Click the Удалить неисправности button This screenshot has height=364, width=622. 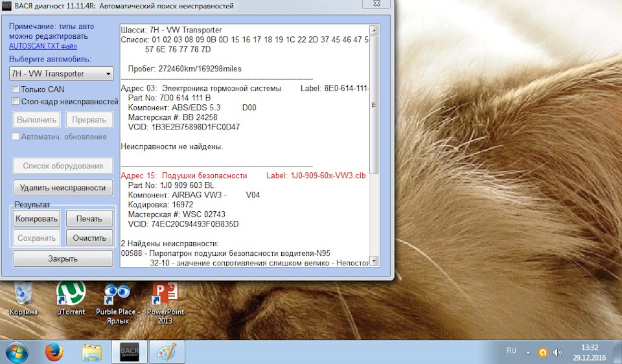click(63, 188)
